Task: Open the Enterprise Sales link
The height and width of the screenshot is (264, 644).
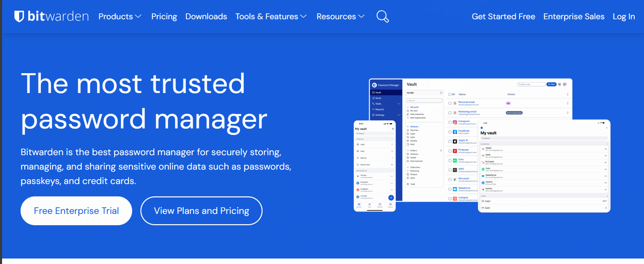Action: coord(574,17)
